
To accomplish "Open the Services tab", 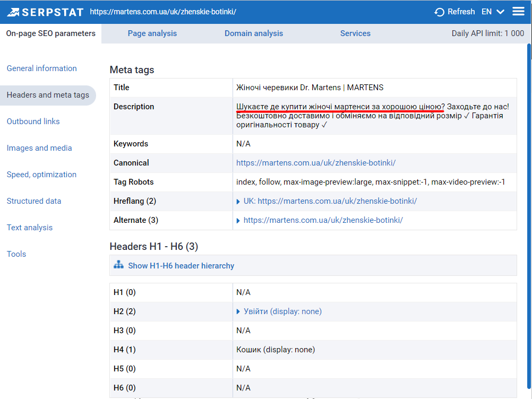I will coord(355,33).
